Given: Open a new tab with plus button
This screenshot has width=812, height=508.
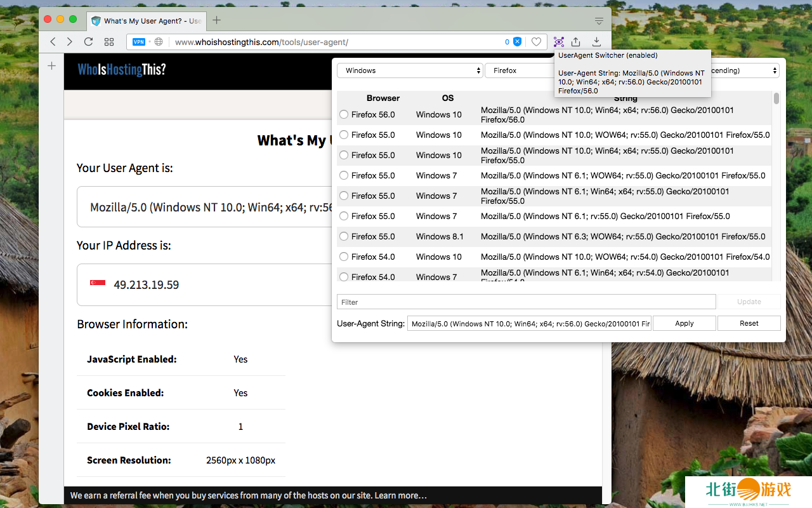Looking at the screenshot, I should [x=217, y=20].
